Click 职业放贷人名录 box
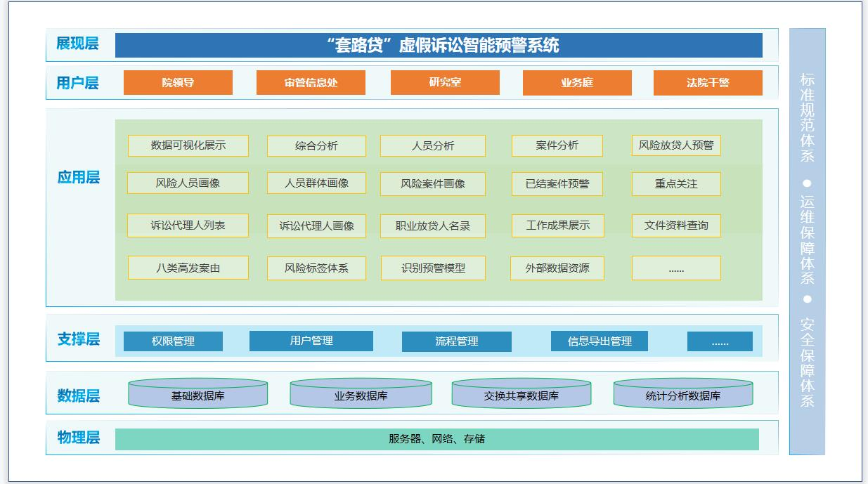 [x=433, y=225]
